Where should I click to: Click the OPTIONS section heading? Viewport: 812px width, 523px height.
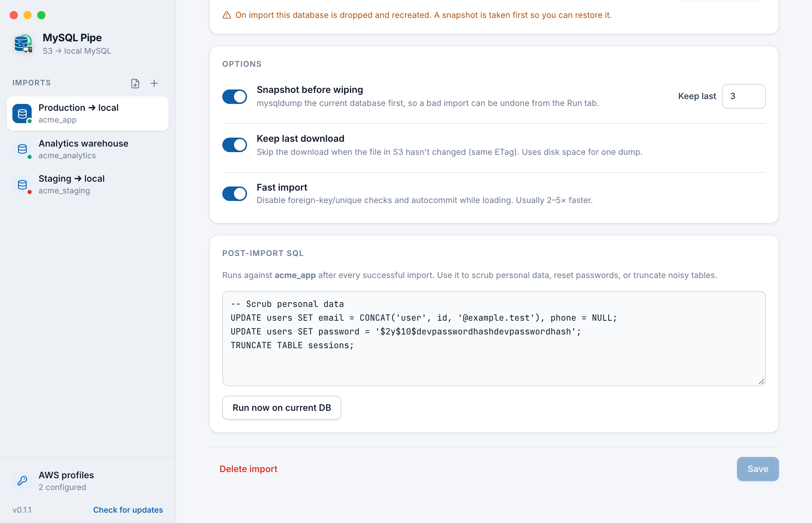(242, 64)
